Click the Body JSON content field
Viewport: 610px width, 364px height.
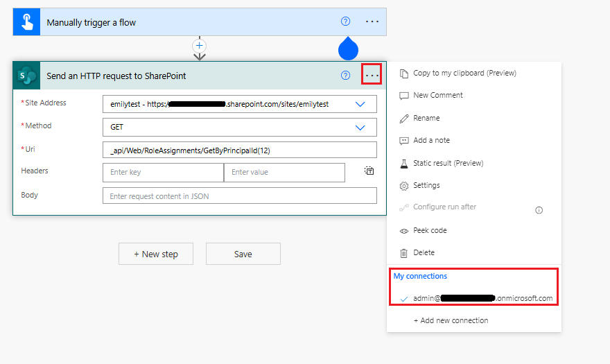point(240,196)
